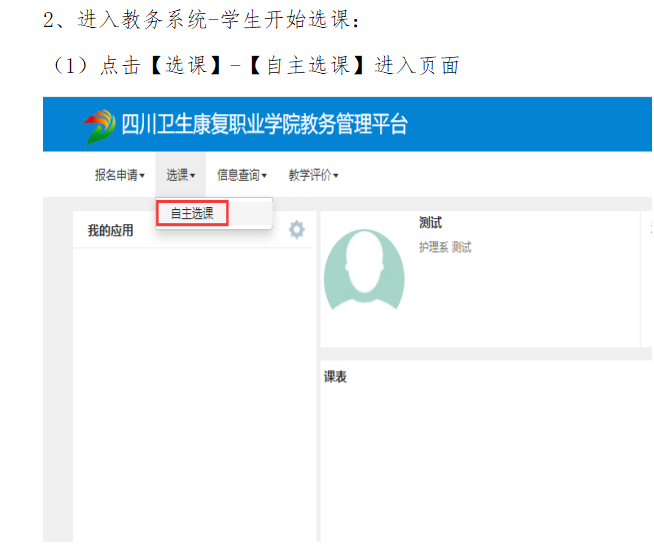Click the caret arrow beside 报名申请
This screenshot has height=554, width=654.
[x=142, y=176]
